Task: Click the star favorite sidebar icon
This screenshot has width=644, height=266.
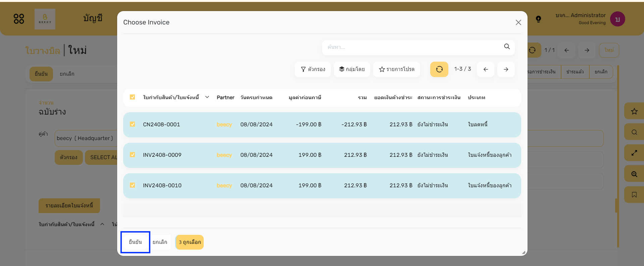Action: (634, 112)
